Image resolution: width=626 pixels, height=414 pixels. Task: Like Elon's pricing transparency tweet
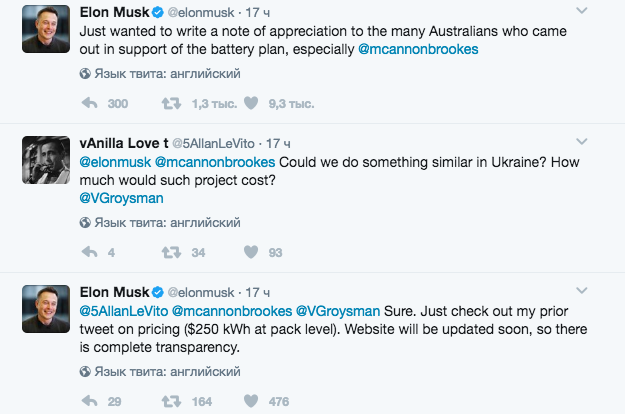tap(251, 401)
